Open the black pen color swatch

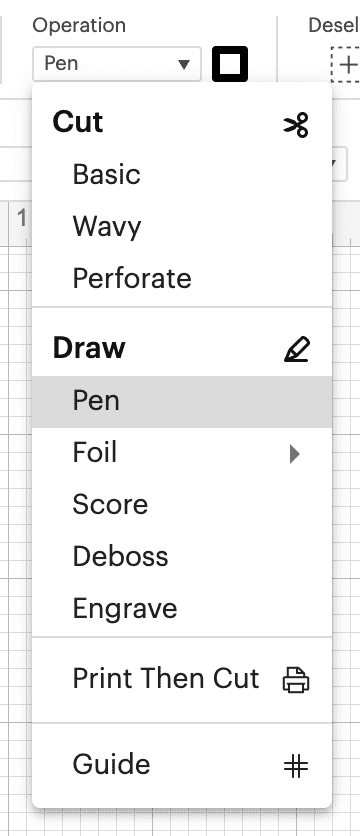point(230,64)
